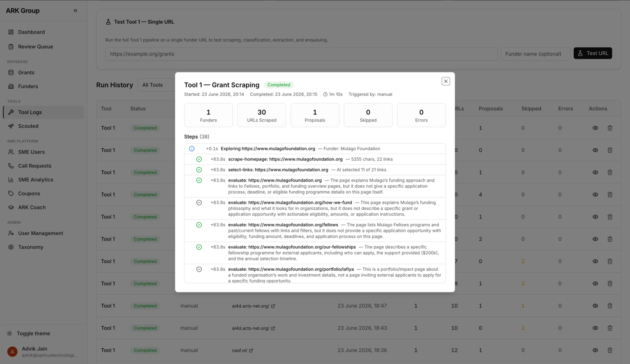The height and width of the screenshot is (364, 630).
Task: Click the Proposals stat card in dialog
Action: tap(315, 115)
